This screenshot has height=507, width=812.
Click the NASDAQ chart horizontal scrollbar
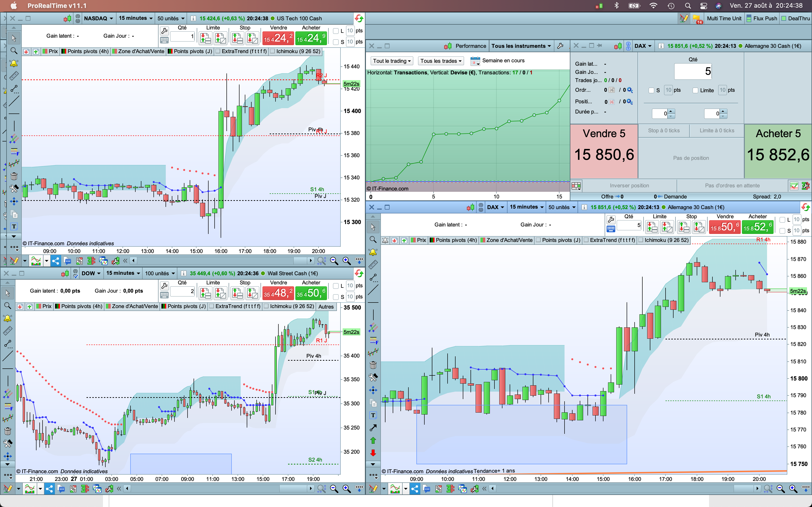click(221, 261)
